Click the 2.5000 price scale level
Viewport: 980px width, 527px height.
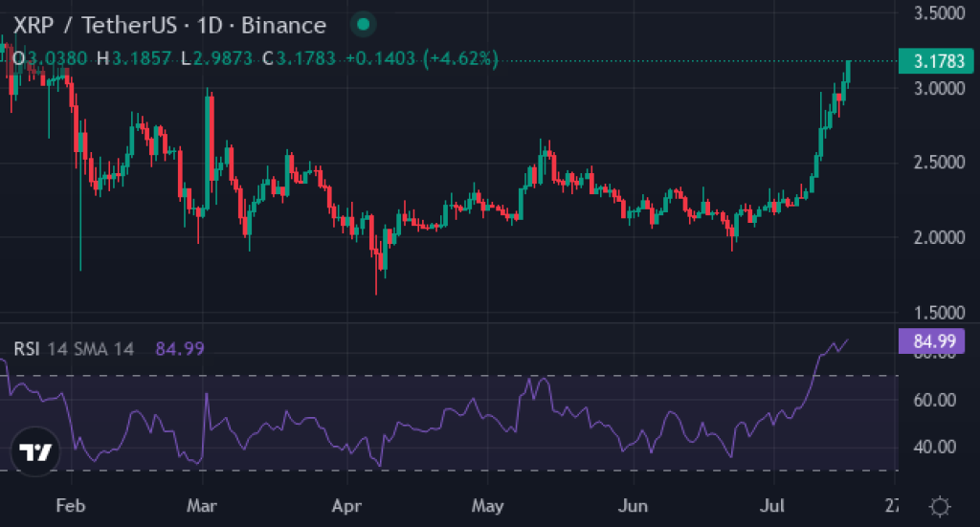(x=940, y=163)
